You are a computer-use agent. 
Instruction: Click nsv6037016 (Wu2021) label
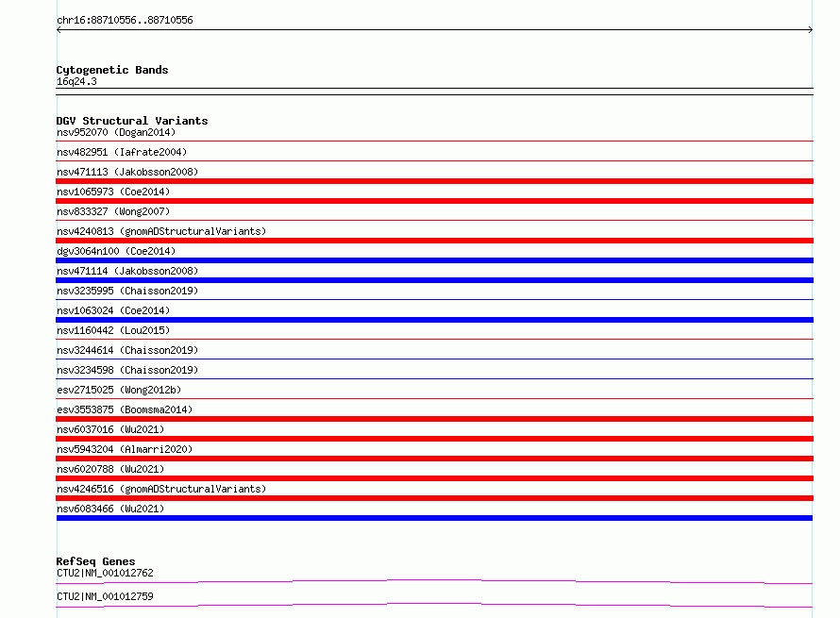[x=110, y=429]
